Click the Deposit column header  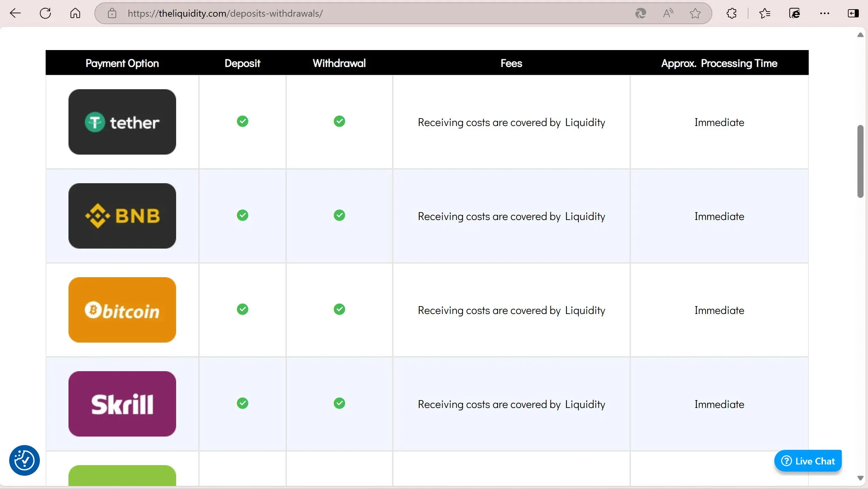tap(243, 63)
